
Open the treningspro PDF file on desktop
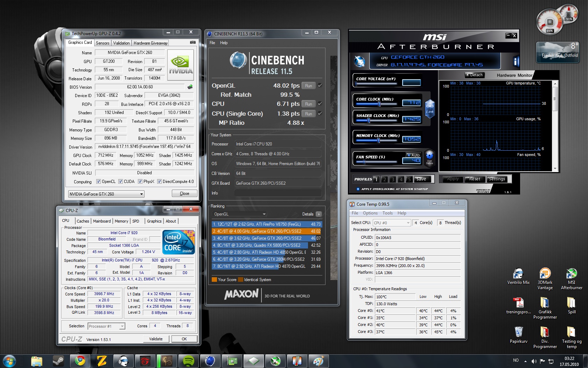click(x=518, y=306)
